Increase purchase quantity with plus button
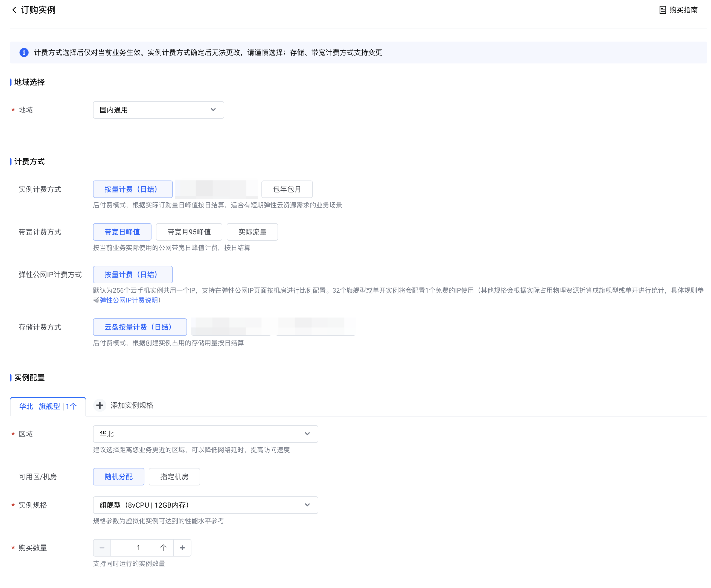This screenshot has width=711, height=588. point(182,547)
